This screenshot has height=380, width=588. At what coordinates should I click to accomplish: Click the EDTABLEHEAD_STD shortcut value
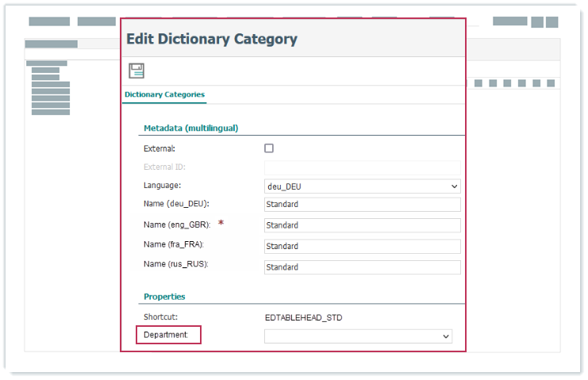pos(303,317)
